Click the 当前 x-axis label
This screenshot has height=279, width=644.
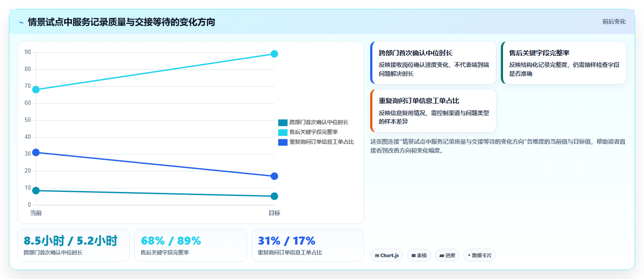pyautogui.click(x=36, y=213)
